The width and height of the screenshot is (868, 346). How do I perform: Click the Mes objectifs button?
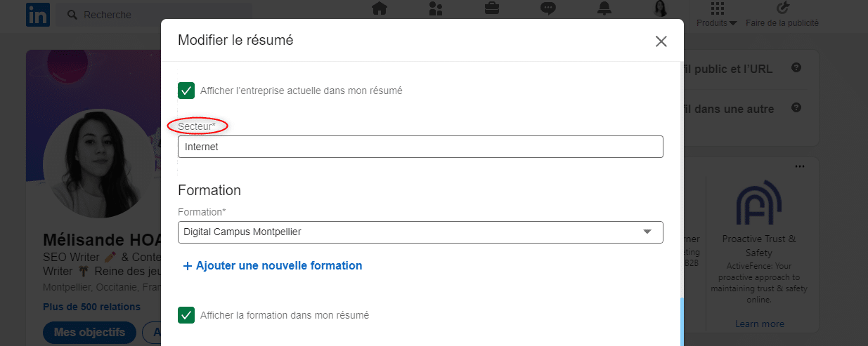click(x=89, y=332)
